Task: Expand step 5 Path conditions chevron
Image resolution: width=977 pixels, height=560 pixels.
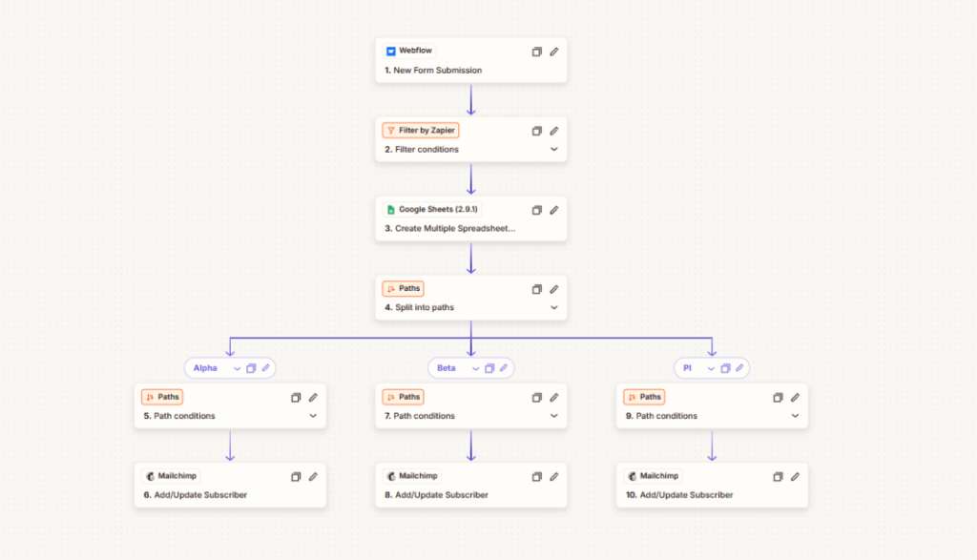Action: point(312,416)
